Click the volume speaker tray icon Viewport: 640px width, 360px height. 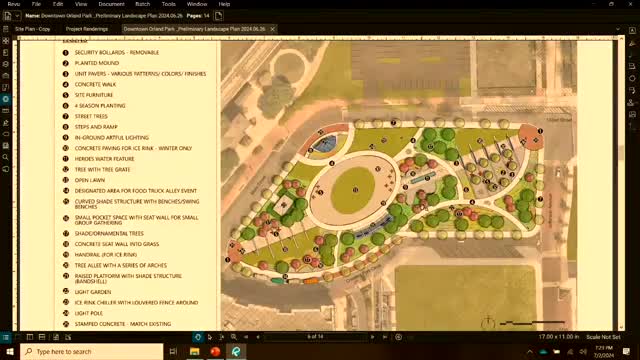pos(583,351)
